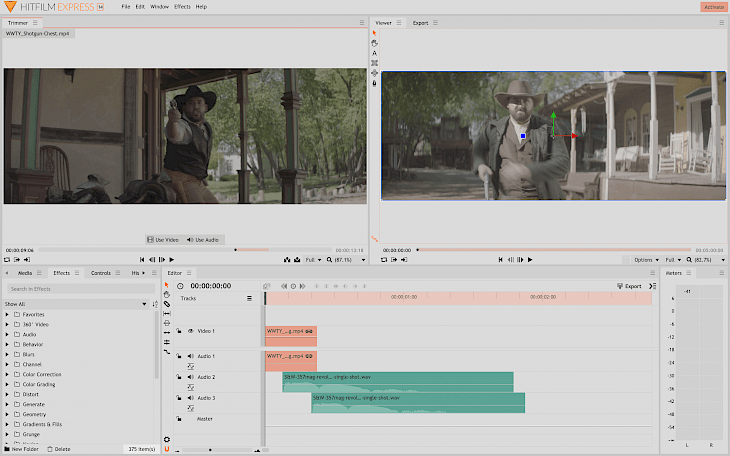Click the Editor Export button

[x=629, y=286]
